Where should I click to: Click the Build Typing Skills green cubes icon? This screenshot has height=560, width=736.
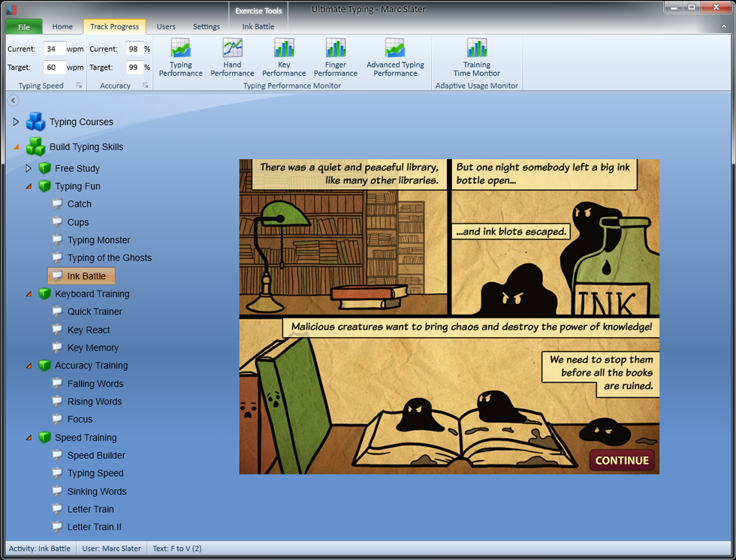(35, 146)
